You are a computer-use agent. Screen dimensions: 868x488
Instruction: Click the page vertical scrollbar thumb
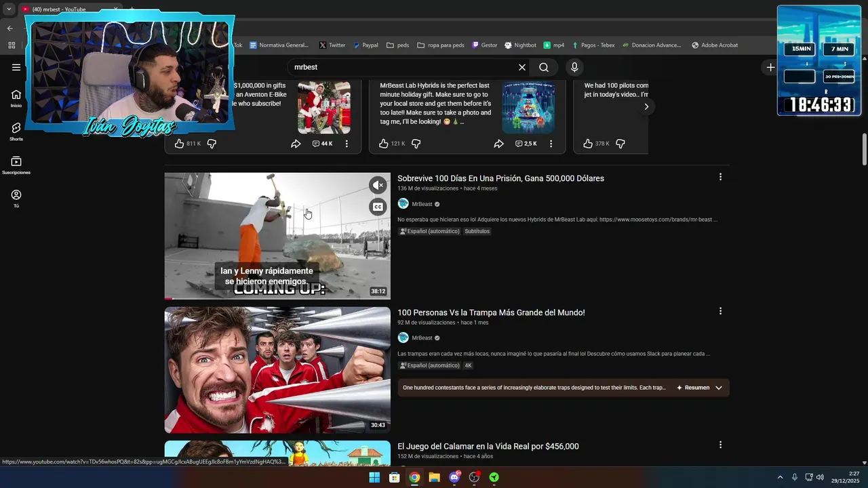[864, 148]
